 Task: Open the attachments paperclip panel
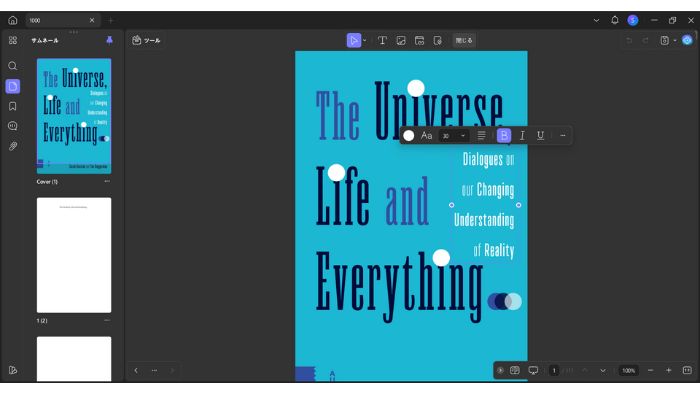pos(12,146)
